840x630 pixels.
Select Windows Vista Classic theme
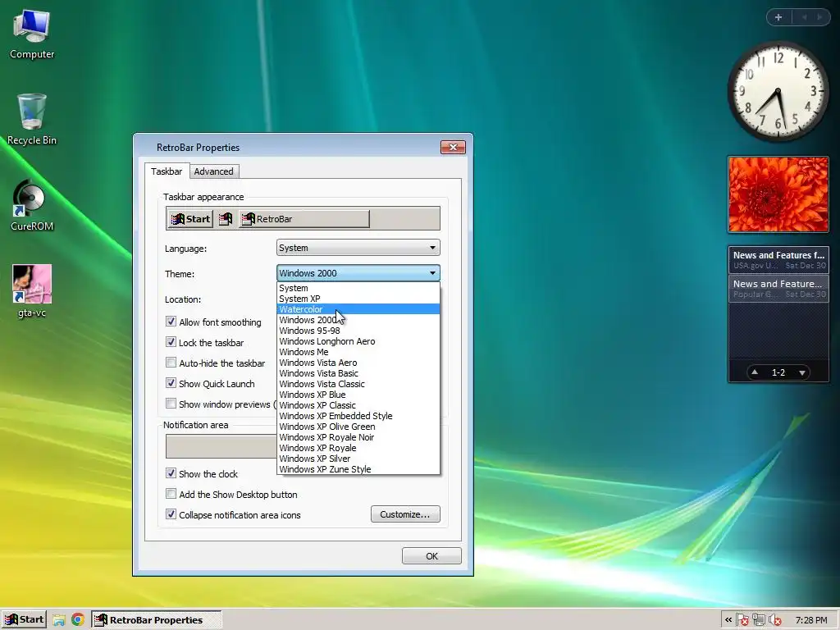[358, 384]
